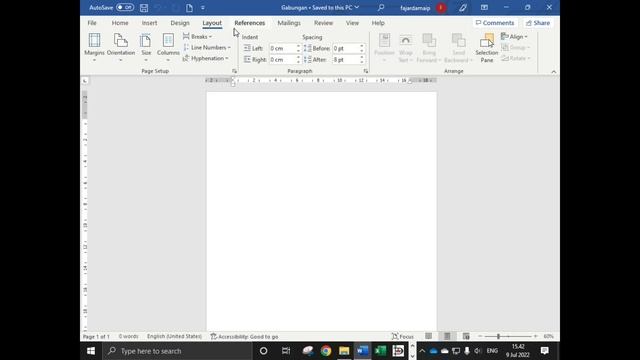Open the Review tab
The width and height of the screenshot is (640, 360).
[324, 23]
